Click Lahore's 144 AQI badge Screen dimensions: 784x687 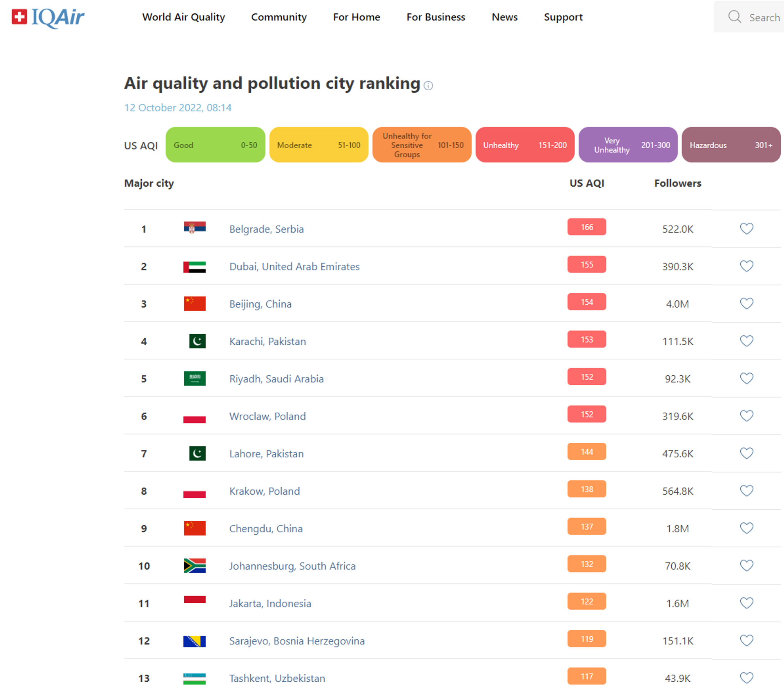[x=587, y=452]
